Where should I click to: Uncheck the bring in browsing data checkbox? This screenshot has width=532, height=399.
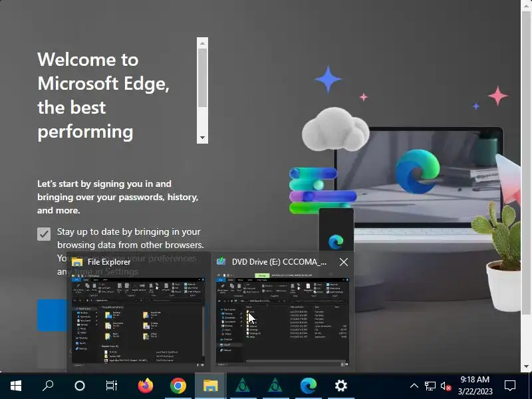[x=44, y=234]
